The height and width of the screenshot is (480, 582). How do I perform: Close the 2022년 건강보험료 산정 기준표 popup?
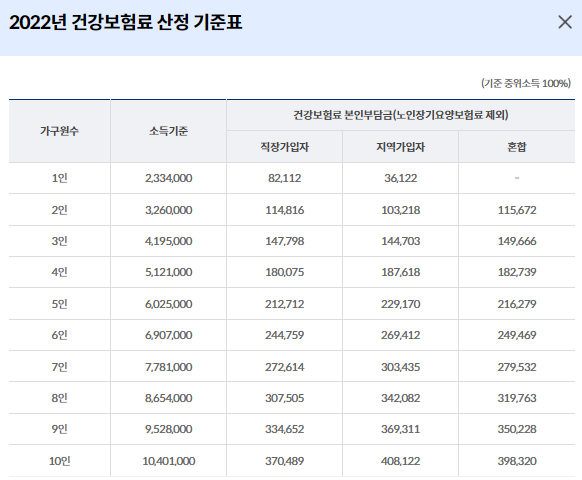(x=565, y=22)
